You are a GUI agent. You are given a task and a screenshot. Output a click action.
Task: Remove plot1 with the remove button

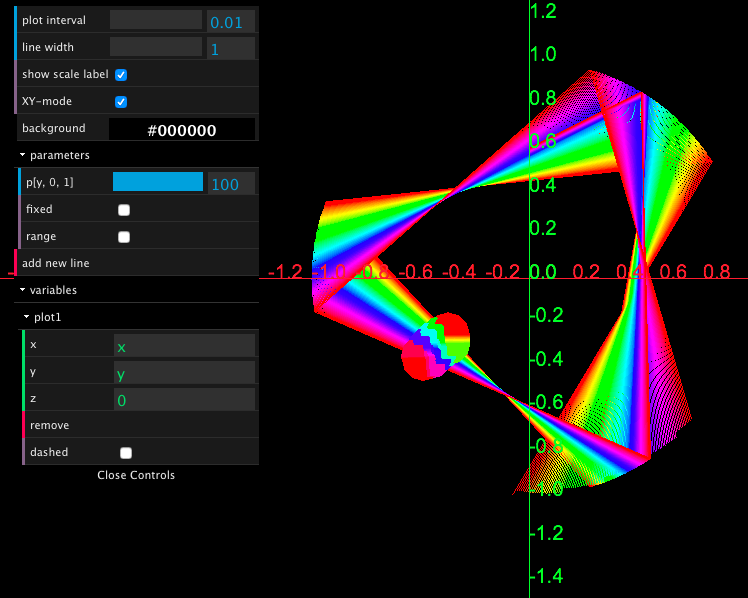click(49, 425)
